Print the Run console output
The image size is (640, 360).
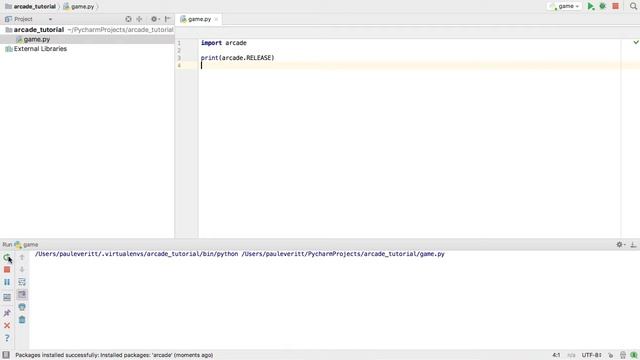[x=22, y=307]
